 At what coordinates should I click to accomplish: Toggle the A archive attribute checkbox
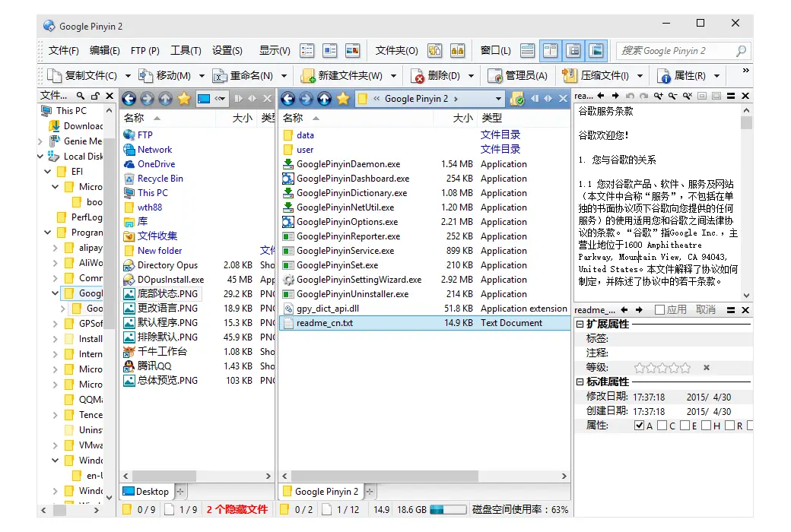tap(639, 426)
